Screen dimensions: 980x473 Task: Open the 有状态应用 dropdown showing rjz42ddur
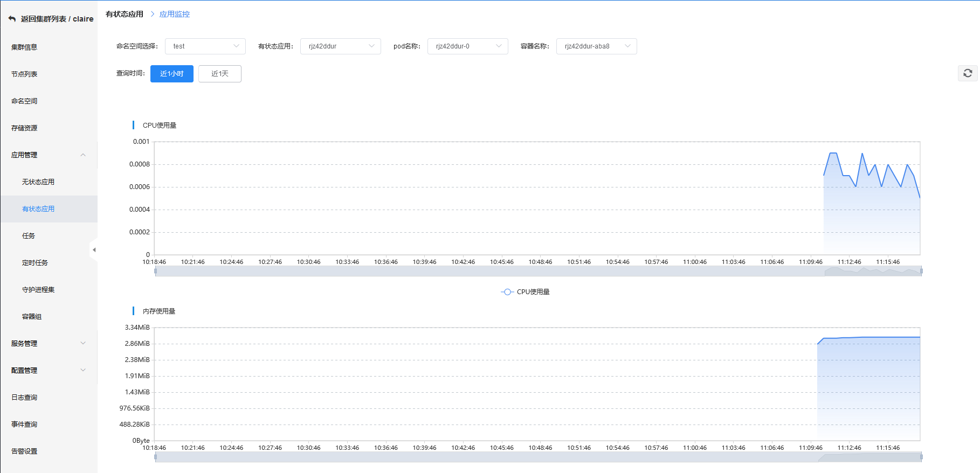[341, 46]
